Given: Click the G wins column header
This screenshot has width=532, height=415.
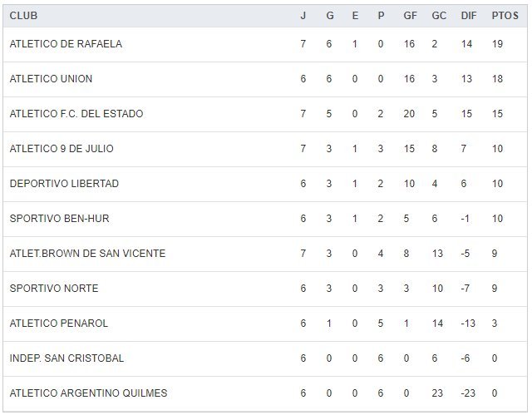Looking at the screenshot, I should 329,16.
